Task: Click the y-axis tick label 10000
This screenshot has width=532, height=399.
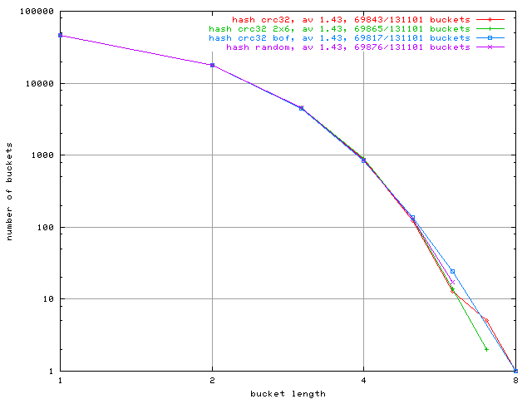Action: [40, 84]
